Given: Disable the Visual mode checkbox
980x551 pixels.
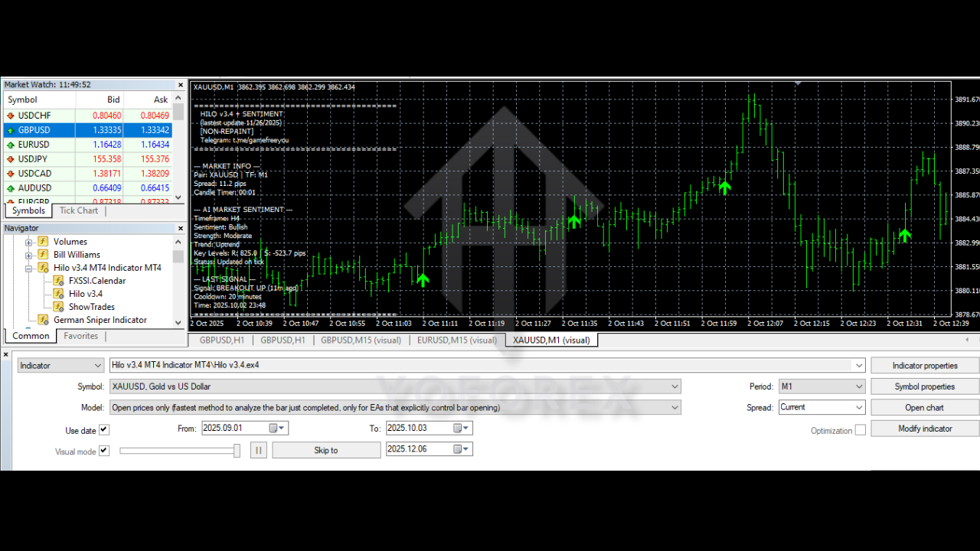Looking at the screenshot, I should [104, 451].
